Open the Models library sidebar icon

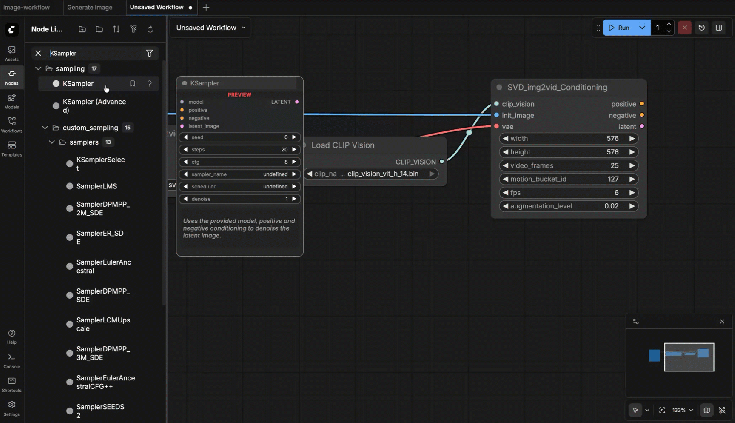pos(11,101)
